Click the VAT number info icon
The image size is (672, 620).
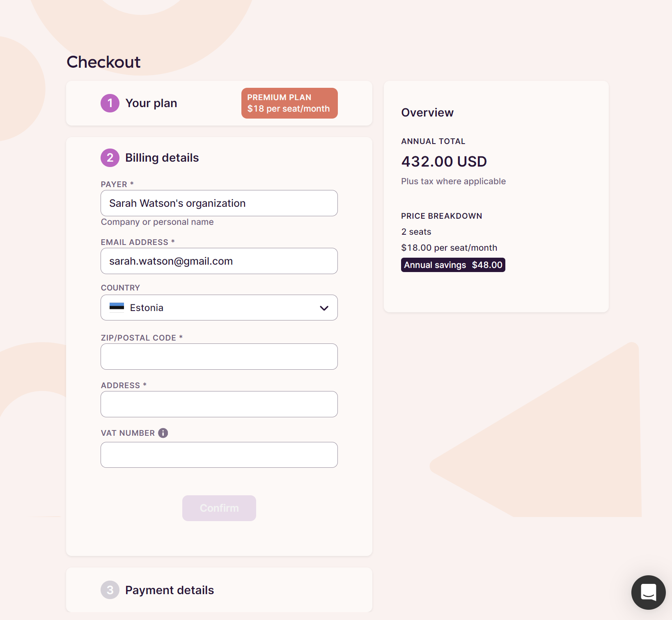point(163,433)
